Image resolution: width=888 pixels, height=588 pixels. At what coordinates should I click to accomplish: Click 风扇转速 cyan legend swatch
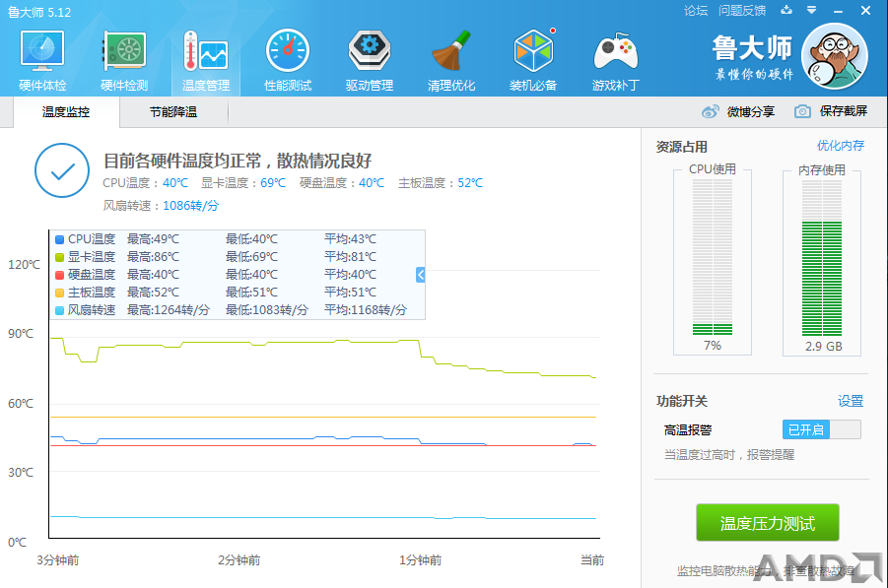(59, 310)
